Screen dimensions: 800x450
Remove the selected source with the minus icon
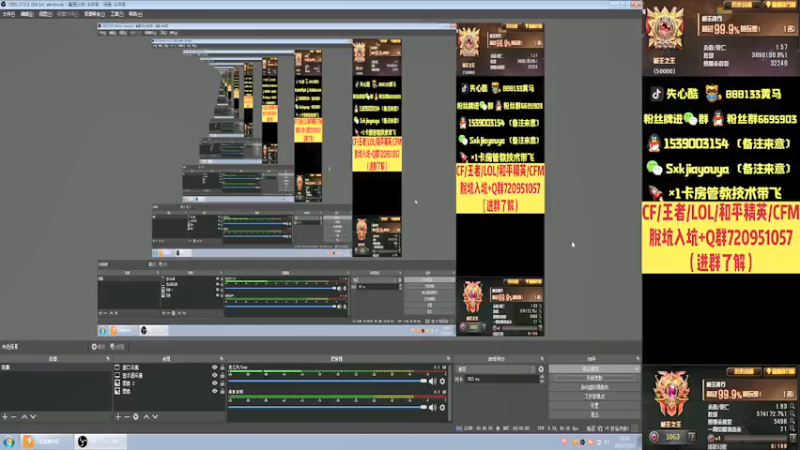pyautogui.click(x=127, y=417)
